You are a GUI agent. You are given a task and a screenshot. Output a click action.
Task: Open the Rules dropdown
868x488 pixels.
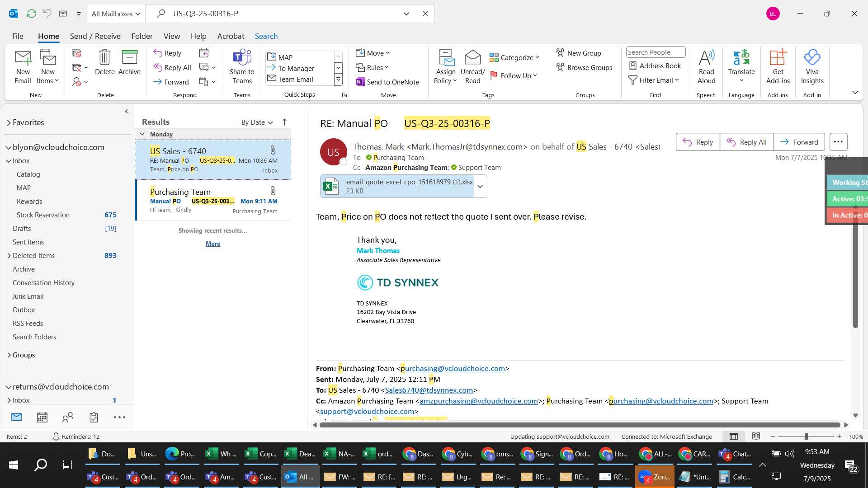coord(372,67)
